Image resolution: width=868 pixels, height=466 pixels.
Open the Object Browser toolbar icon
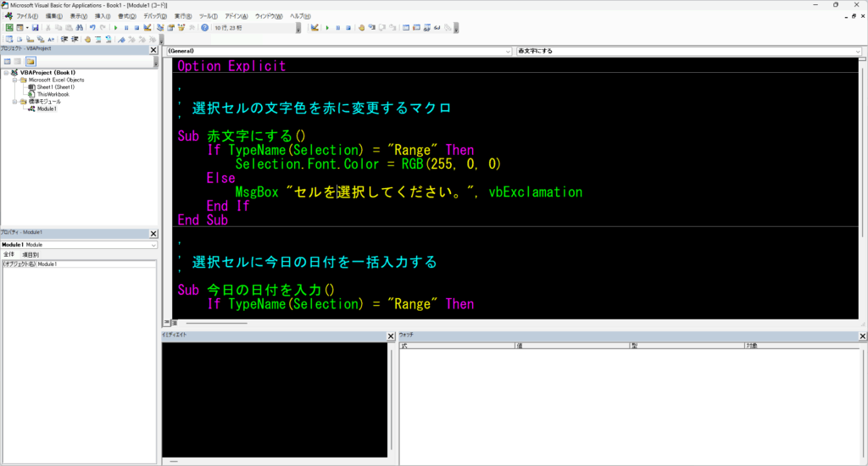coord(181,28)
